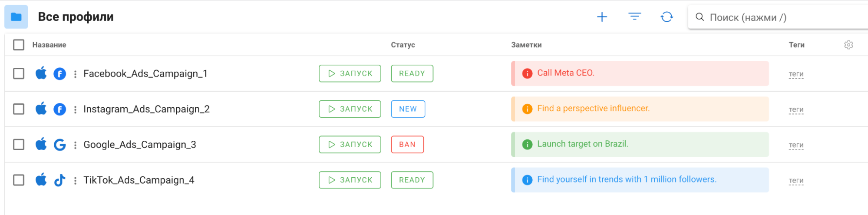Click the теги link for Facebook_Ads_Campaign_1
Image resolution: width=868 pixels, height=215 pixels.
(796, 74)
